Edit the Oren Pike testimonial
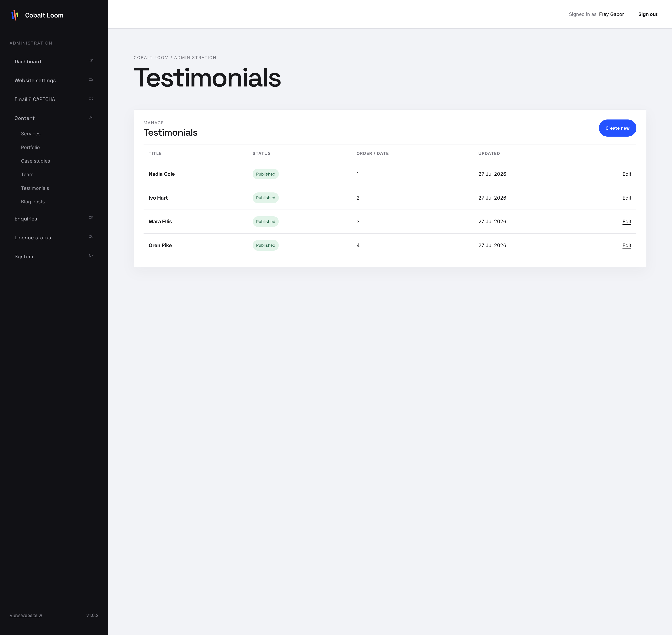Screen dimensions: 672x635 627,245
